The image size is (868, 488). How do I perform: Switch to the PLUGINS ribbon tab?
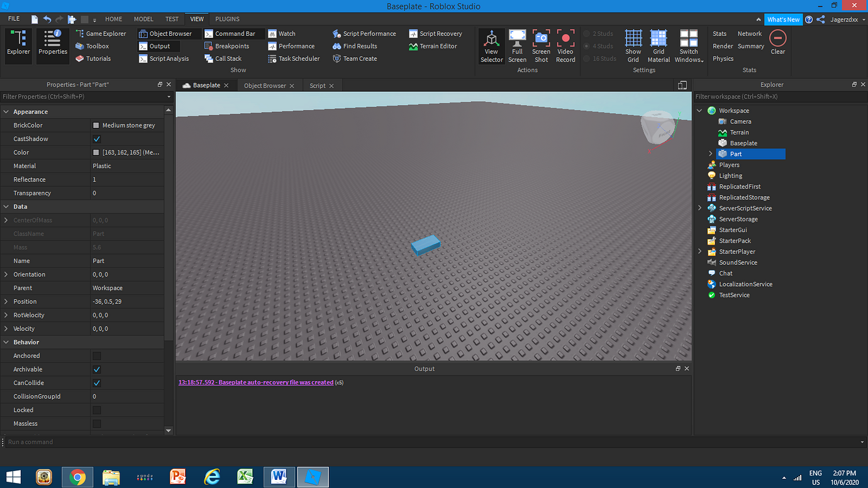click(x=227, y=19)
